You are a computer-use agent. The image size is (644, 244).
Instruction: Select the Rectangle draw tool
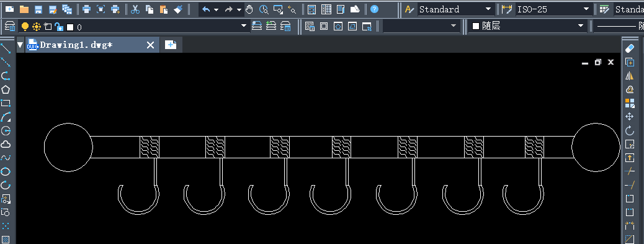(6, 103)
